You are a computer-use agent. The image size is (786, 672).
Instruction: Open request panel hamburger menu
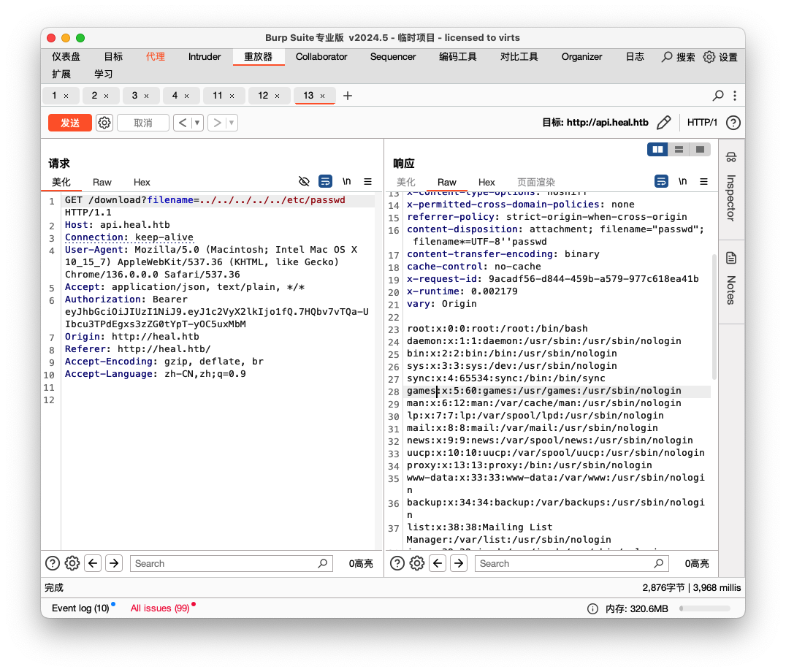pyautogui.click(x=368, y=181)
